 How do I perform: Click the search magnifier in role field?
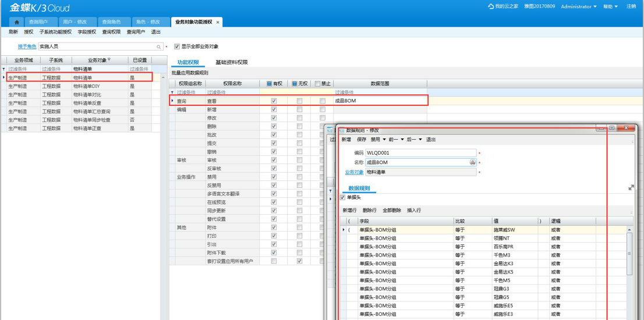[158, 47]
